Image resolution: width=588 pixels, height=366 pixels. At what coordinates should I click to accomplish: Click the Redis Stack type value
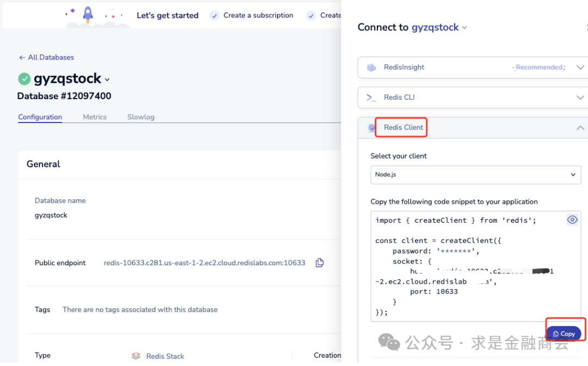click(165, 356)
